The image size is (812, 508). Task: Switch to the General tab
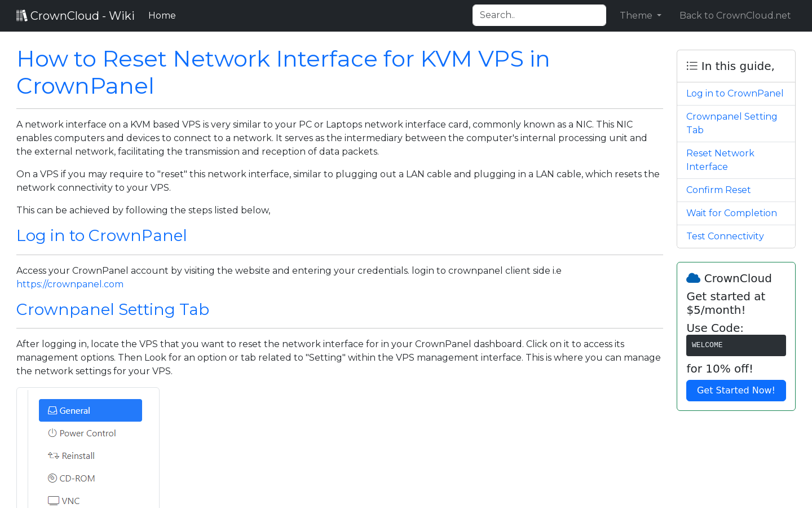(90, 410)
